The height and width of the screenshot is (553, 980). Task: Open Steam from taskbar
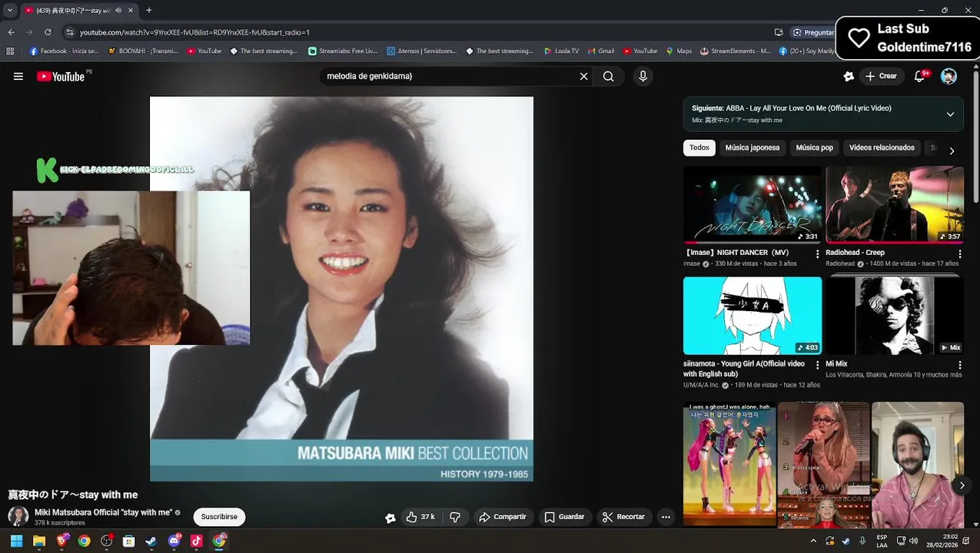point(151,541)
